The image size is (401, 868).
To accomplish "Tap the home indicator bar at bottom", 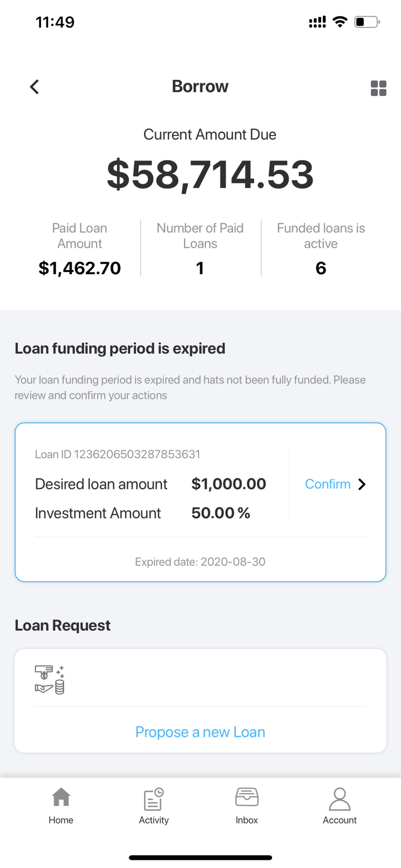I will (200, 857).
